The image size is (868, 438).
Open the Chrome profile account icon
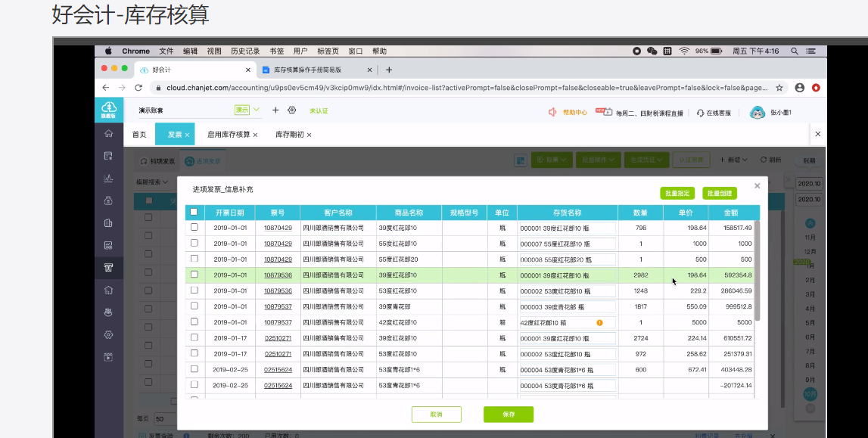pyautogui.click(x=799, y=88)
